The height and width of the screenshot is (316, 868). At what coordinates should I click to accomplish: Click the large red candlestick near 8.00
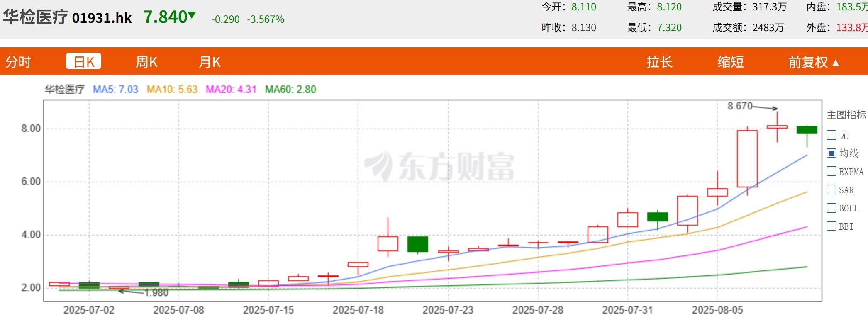pyautogui.click(x=747, y=159)
